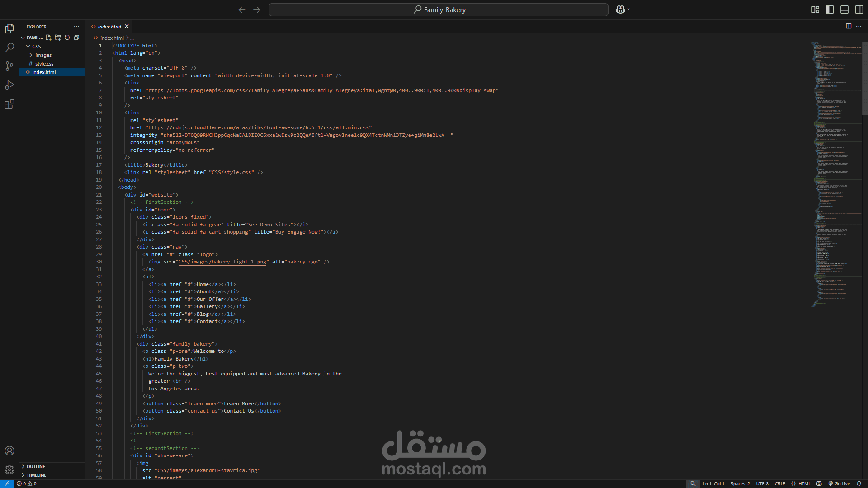This screenshot has width=868, height=488.
Task: Collapse the CSS folder
Action: (x=36, y=47)
